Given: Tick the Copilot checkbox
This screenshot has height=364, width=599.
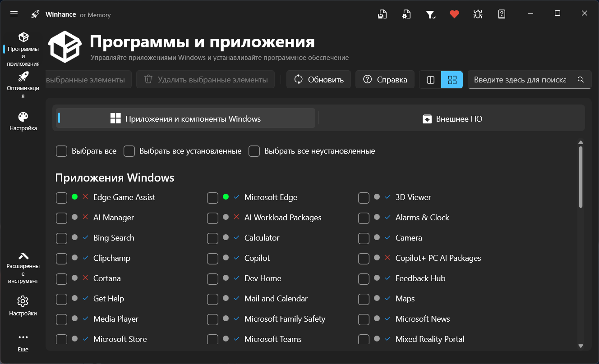Looking at the screenshot, I should tap(213, 259).
